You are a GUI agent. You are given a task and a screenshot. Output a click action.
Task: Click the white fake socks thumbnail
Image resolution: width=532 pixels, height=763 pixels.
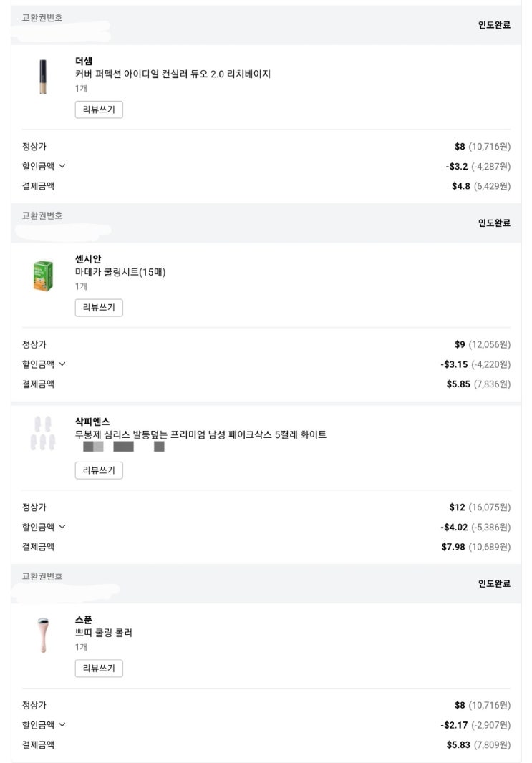(x=43, y=434)
